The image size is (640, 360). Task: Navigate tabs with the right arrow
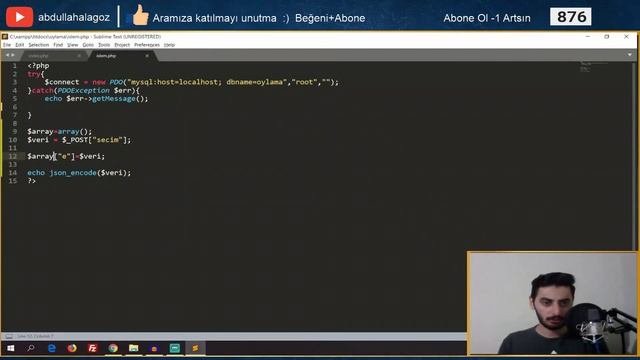pyautogui.click(x=13, y=55)
